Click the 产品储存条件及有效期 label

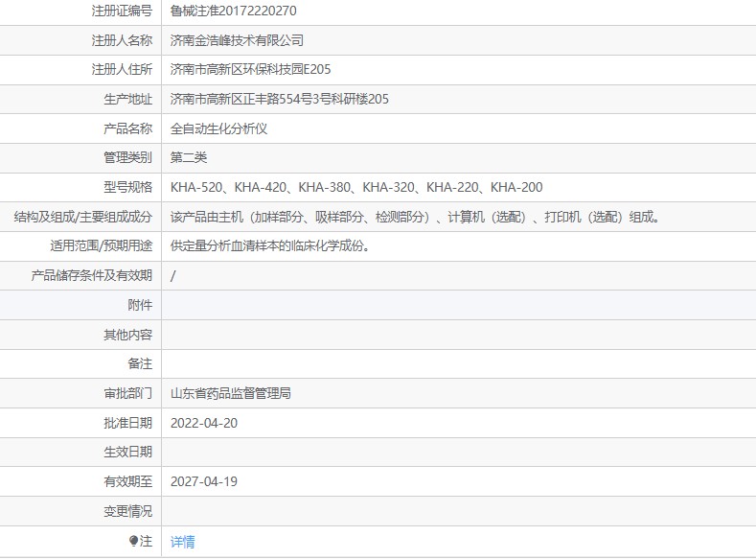click(x=92, y=276)
